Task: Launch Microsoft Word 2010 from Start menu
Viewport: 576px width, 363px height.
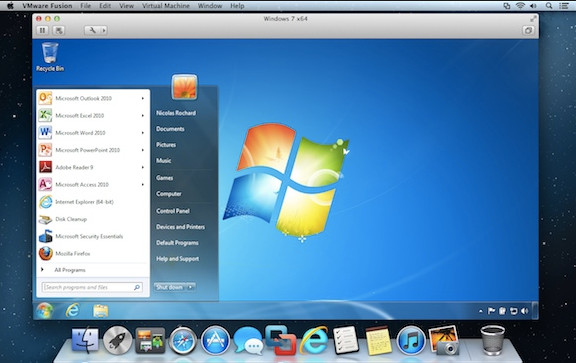Action: (80, 133)
